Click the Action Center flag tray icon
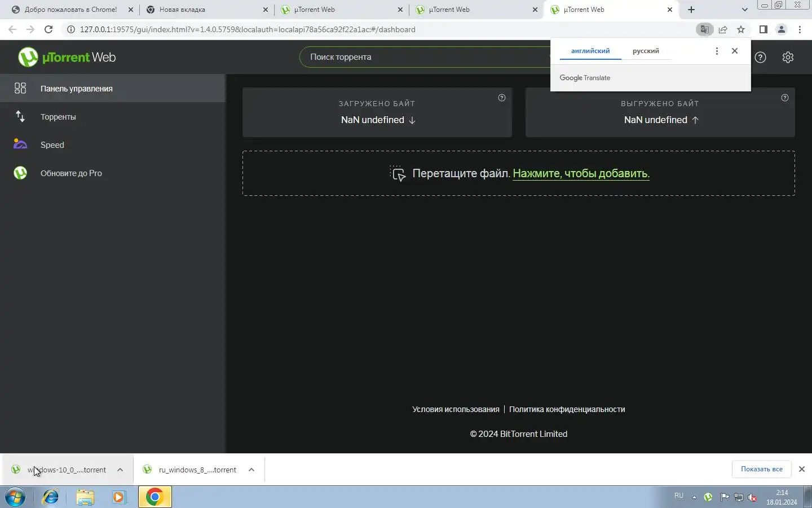 pos(724,497)
